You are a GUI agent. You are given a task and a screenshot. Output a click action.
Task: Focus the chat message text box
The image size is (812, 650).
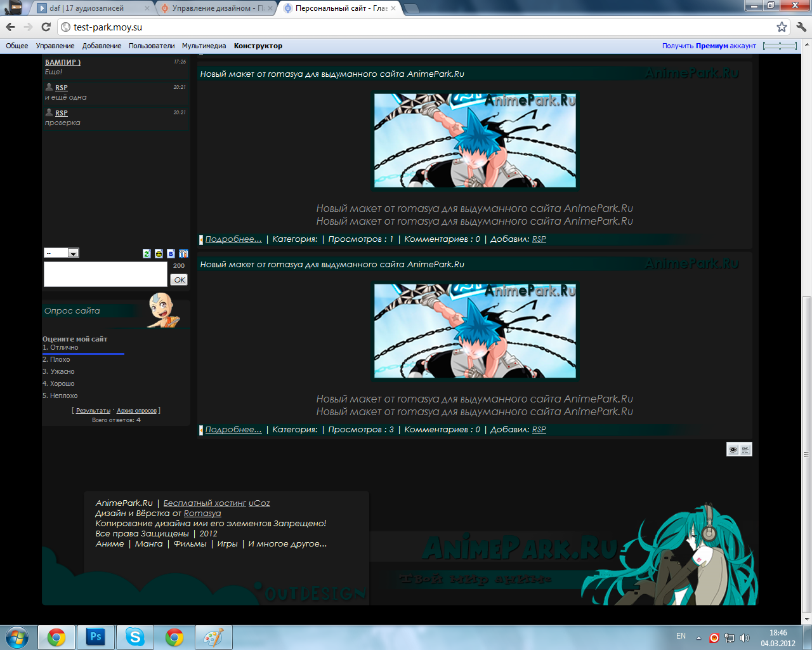point(105,274)
